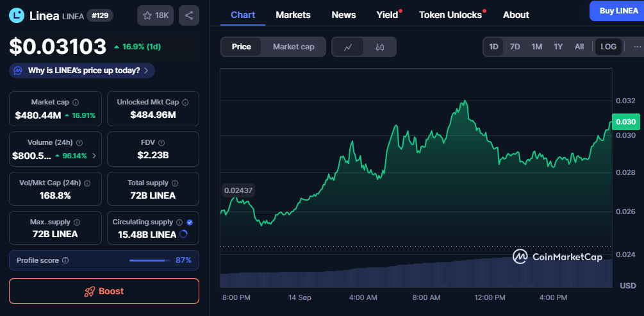Click the Boost button
This screenshot has height=316, width=644.
104,291
